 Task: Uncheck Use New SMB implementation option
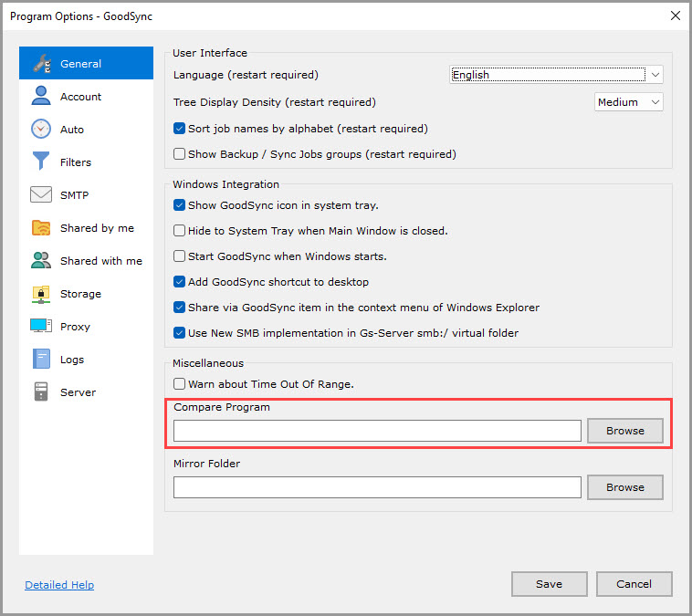[179, 333]
